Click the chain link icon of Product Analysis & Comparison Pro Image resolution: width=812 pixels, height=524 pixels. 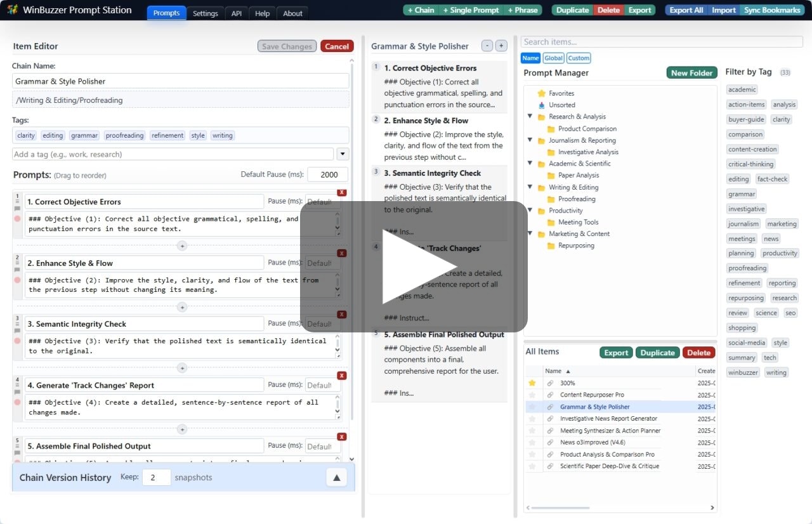click(550, 454)
